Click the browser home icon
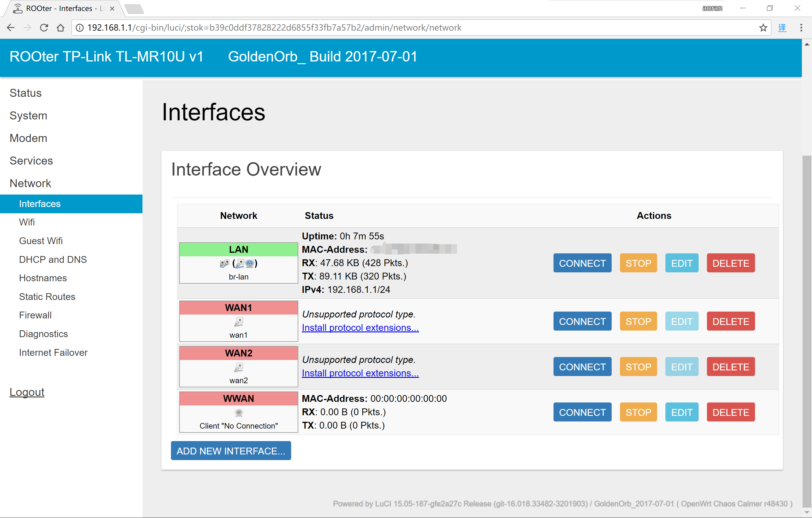 (x=60, y=28)
